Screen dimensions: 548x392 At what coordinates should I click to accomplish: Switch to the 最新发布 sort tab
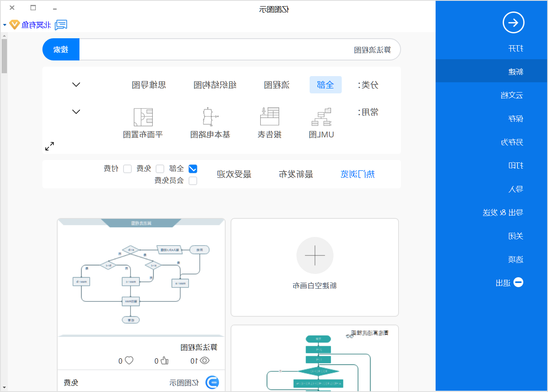tap(296, 174)
